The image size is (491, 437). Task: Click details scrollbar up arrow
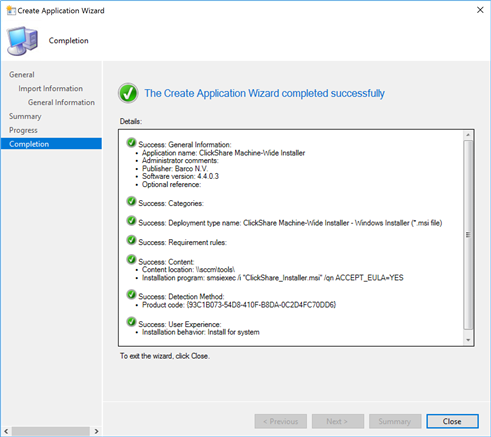click(468, 135)
